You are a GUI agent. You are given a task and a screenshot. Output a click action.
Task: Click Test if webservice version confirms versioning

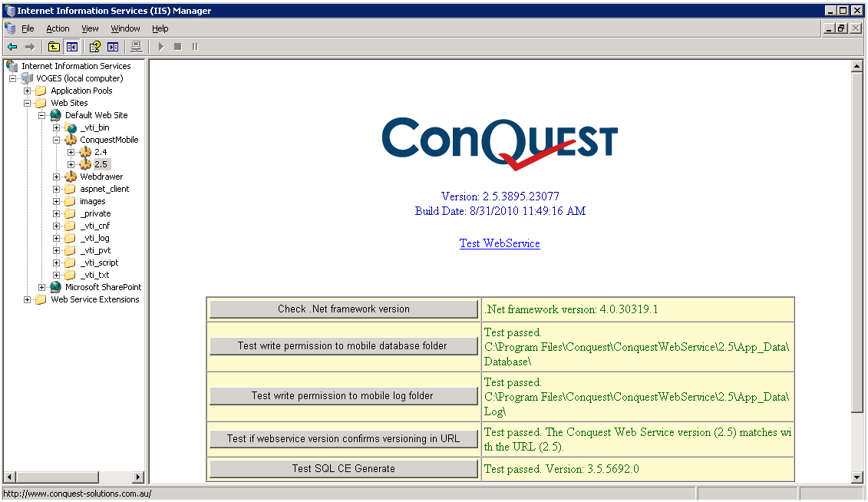344,439
